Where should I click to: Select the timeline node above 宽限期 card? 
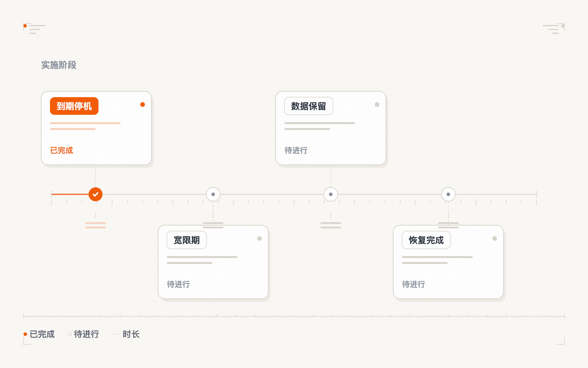[213, 194]
